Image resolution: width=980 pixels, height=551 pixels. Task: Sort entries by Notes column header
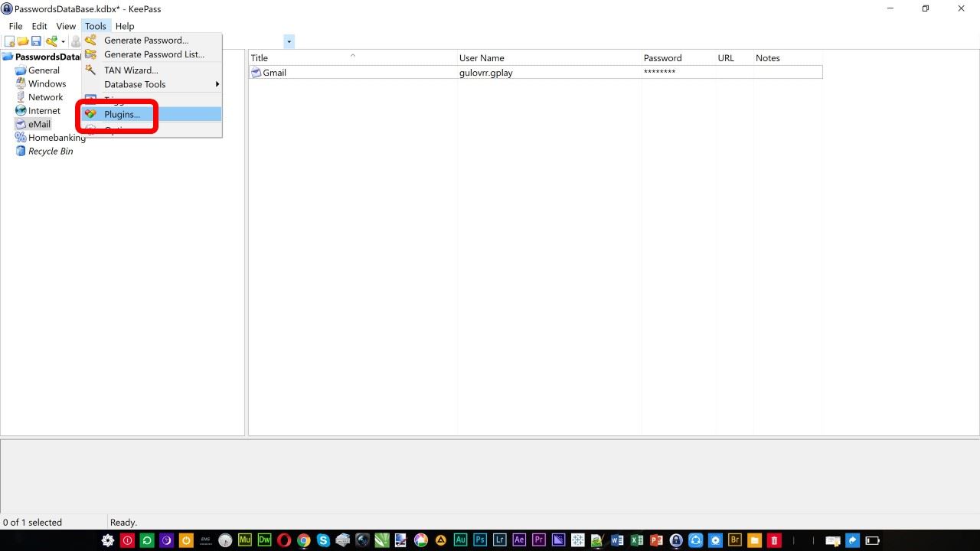point(788,58)
